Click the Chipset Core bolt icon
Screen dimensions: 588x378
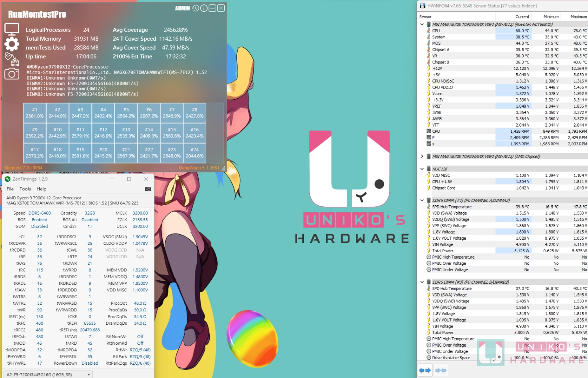428,188
